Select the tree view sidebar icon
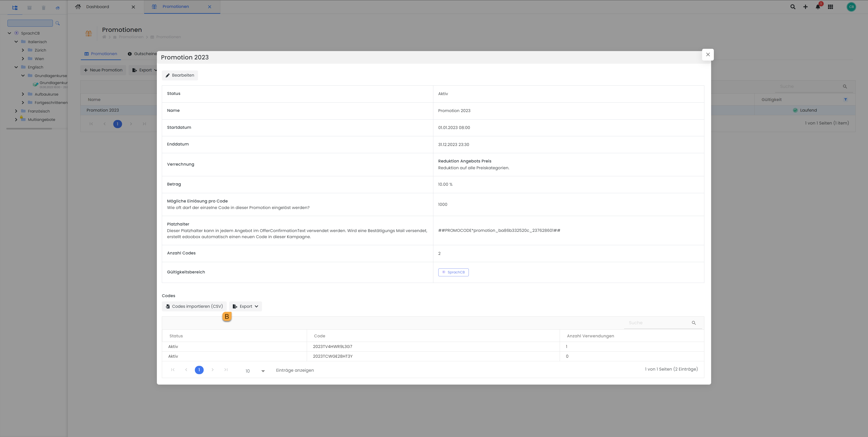Image resolution: width=868 pixels, height=437 pixels. [x=15, y=7]
